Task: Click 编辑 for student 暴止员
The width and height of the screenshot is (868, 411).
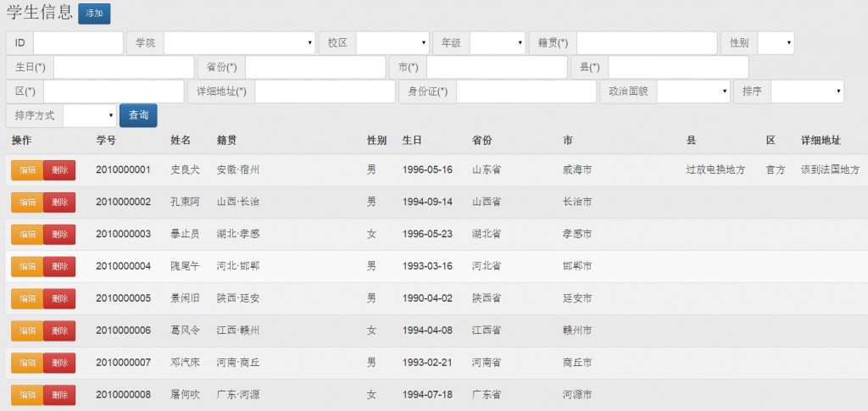Action: point(27,235)
